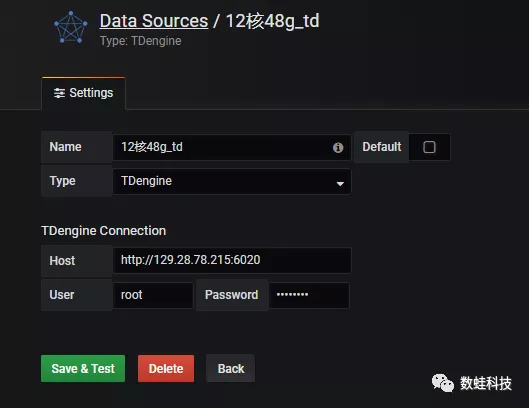Click the User field containing root

tap(153, 295)
